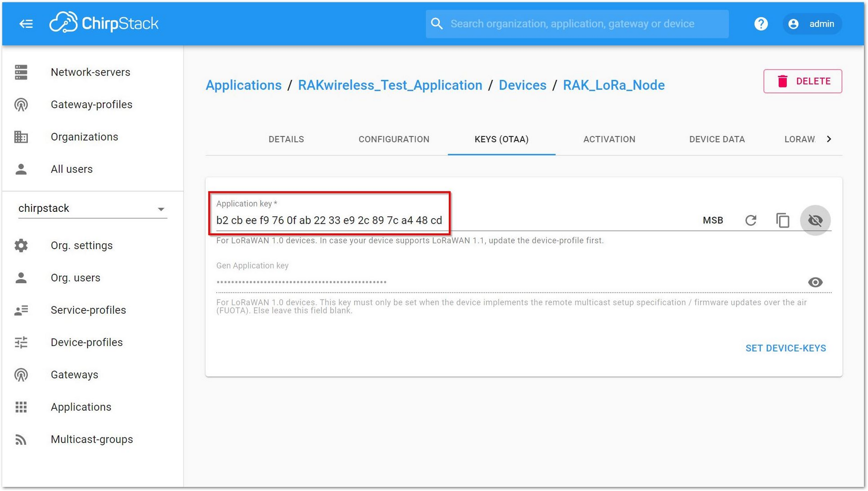Open Org. settings in the sidebar
The image size is (868, 491).
[x=93, y=245]
